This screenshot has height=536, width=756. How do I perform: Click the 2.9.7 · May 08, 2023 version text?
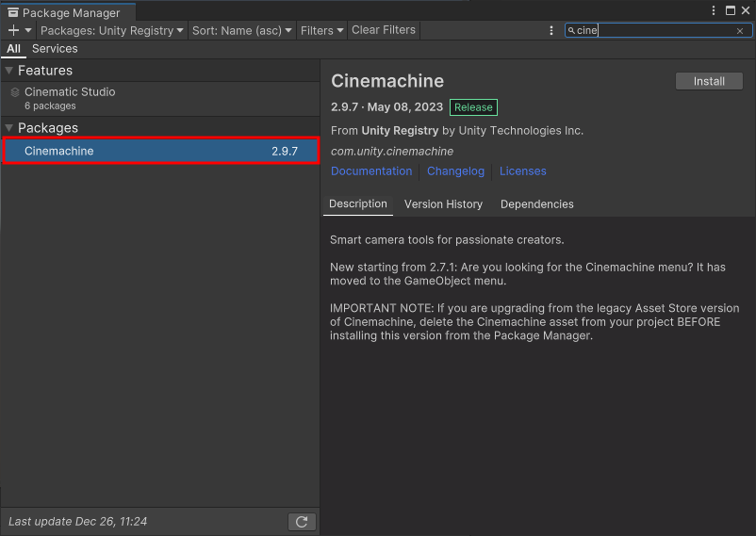pyautogui.click(x=386, y=107)
